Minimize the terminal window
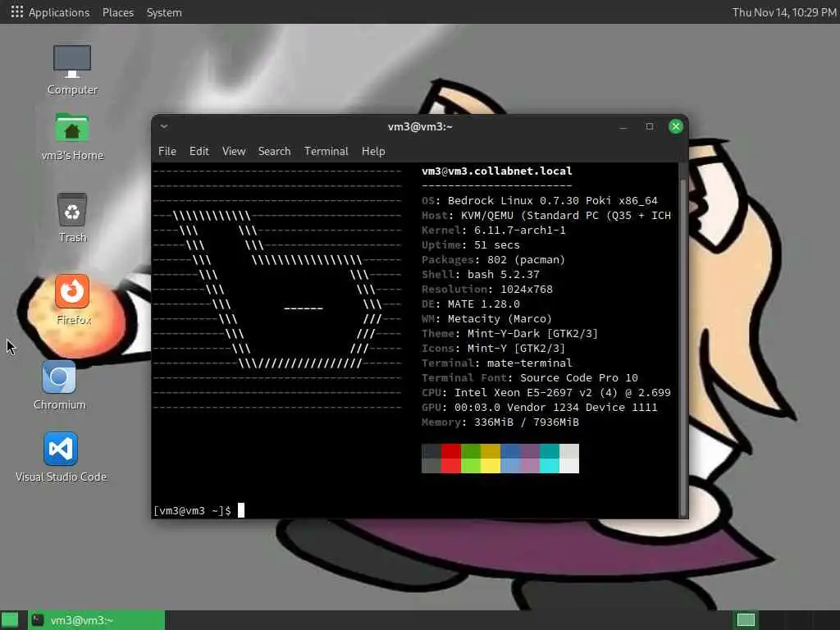The image size is (840, 630). pos(623,127)
